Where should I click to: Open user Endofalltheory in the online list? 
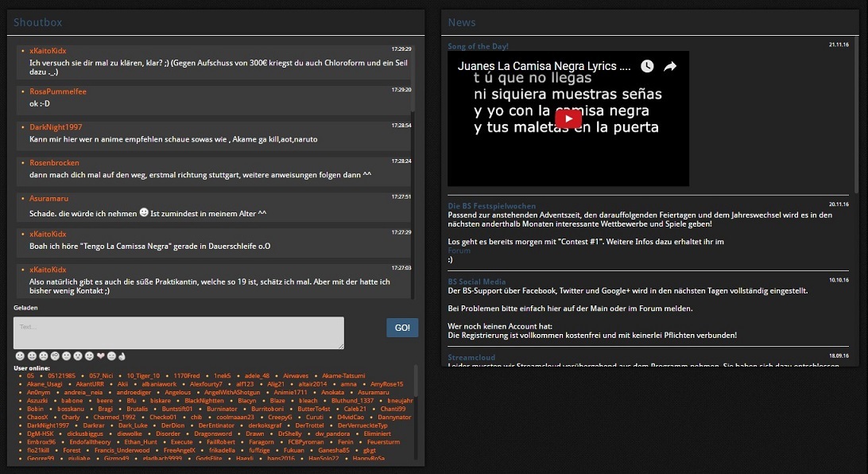click(91, 442)
